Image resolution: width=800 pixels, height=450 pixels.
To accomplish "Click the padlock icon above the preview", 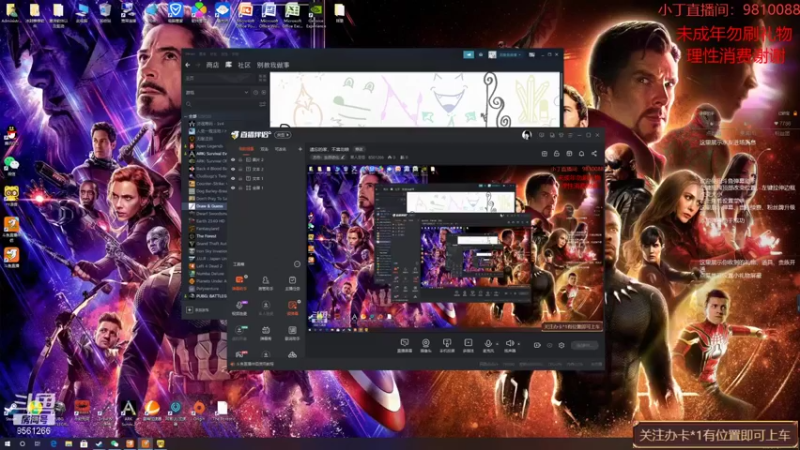I will (557, 154).
